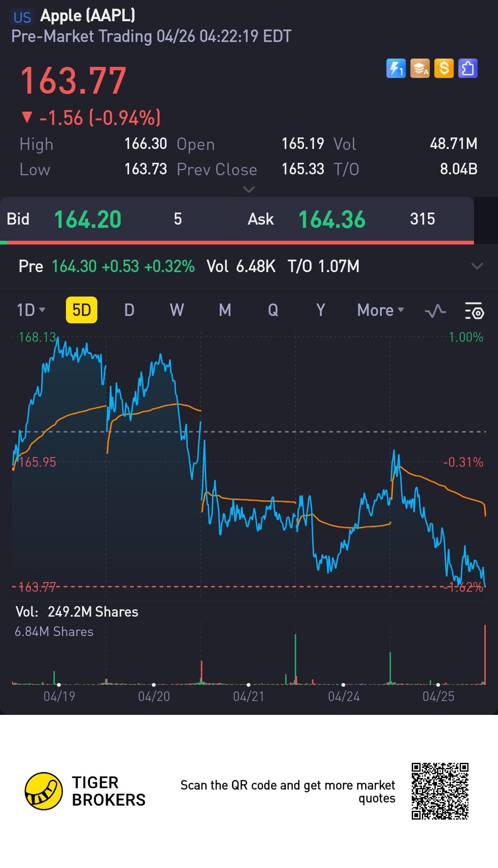Tap the ask size 315
The height and width of the screenshot is (868, 498).
click(422, 219)
